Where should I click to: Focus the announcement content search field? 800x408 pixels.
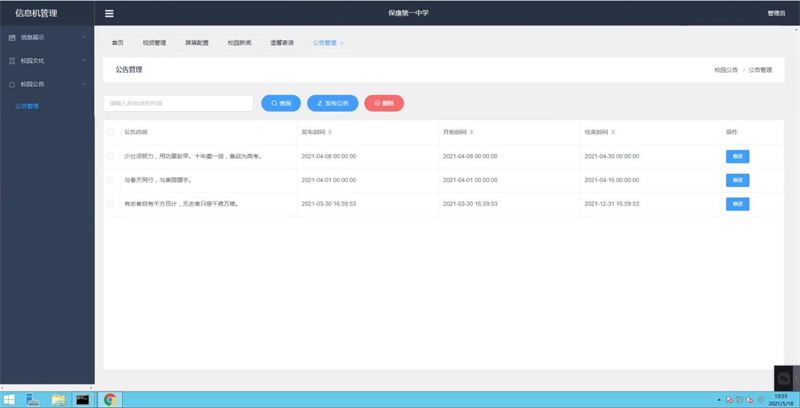point(178,103)
